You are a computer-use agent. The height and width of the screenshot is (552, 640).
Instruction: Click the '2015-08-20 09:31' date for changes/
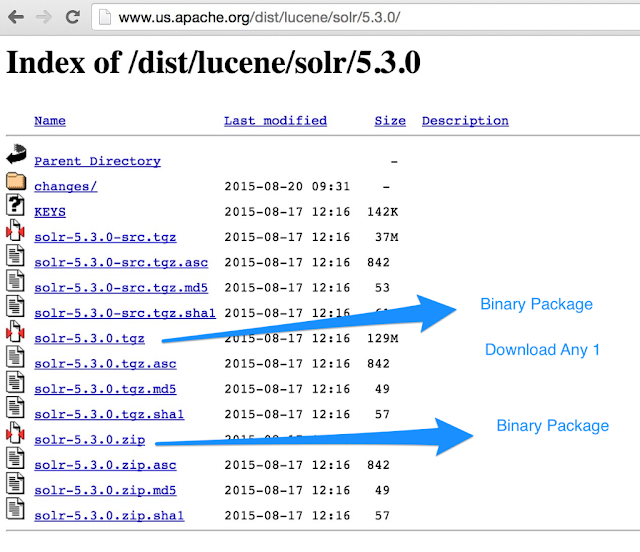coord(287,187)
